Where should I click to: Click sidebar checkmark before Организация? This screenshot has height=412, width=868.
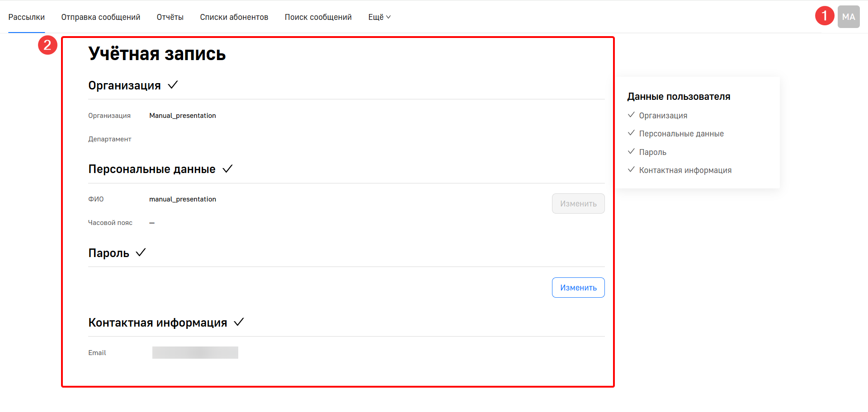[x=631, y=115]
